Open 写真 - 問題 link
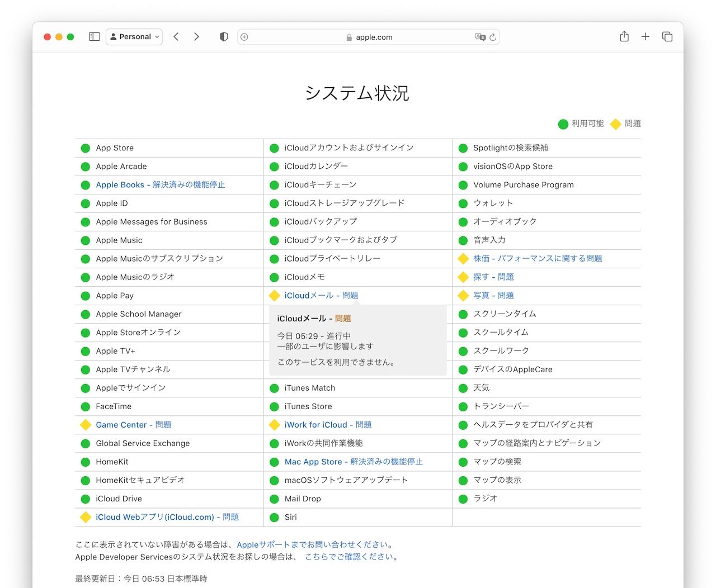 coord(493,296)
